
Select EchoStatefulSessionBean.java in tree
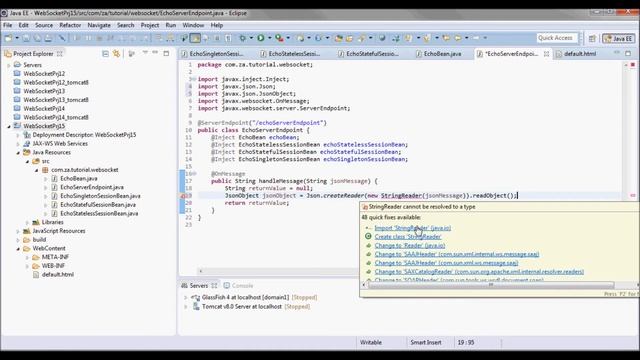[98, 205]
